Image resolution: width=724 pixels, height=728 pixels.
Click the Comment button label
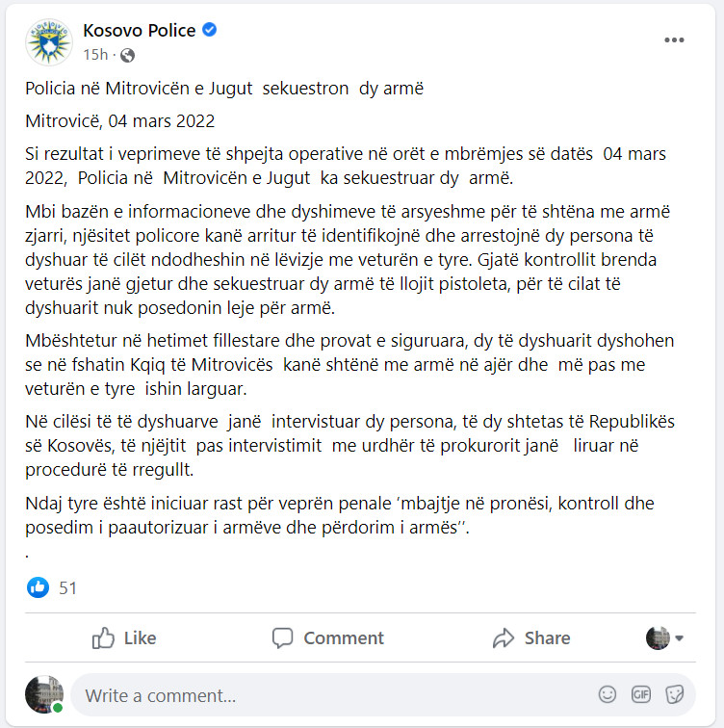[x=344, y=637]
